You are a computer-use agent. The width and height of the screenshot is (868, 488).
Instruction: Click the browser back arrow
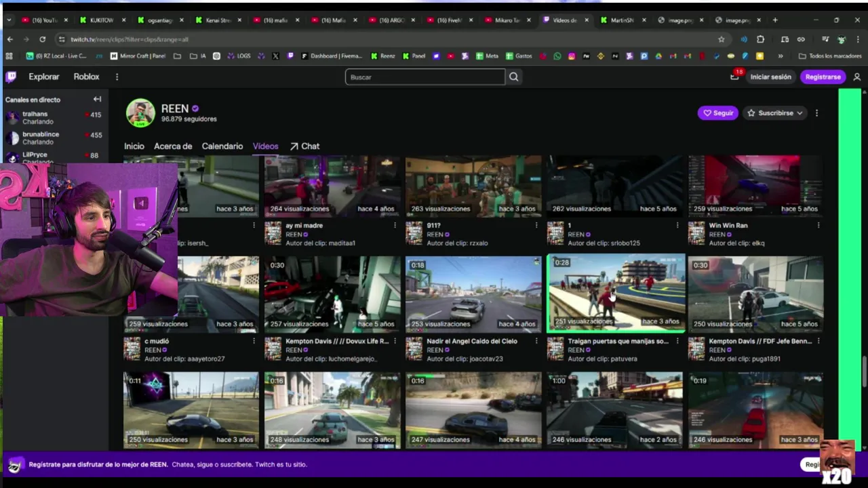[x=9, y=39]
